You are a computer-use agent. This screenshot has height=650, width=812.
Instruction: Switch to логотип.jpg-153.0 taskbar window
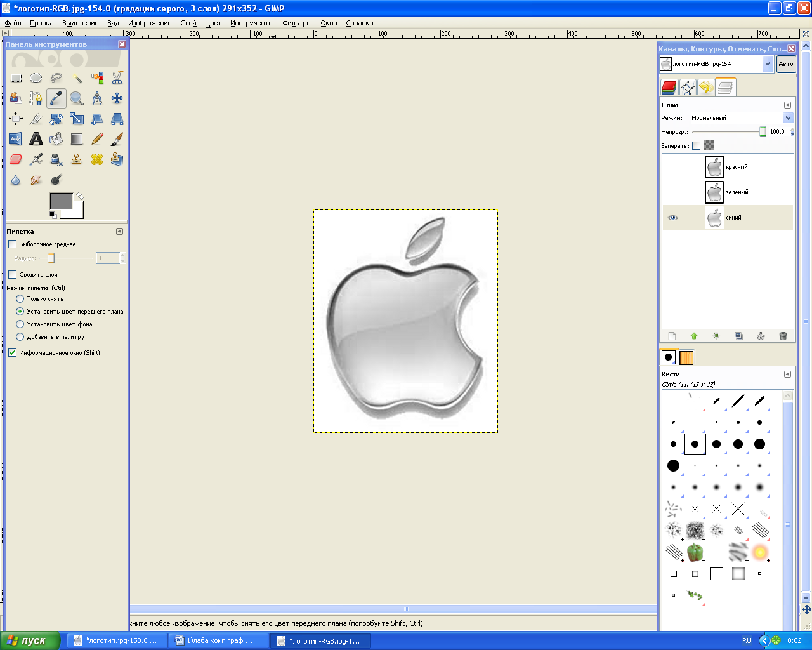point(117,640)
